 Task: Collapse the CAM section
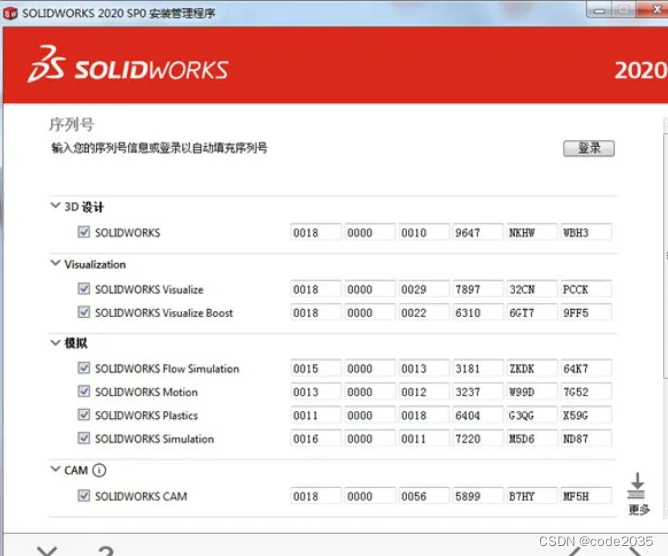55,470
